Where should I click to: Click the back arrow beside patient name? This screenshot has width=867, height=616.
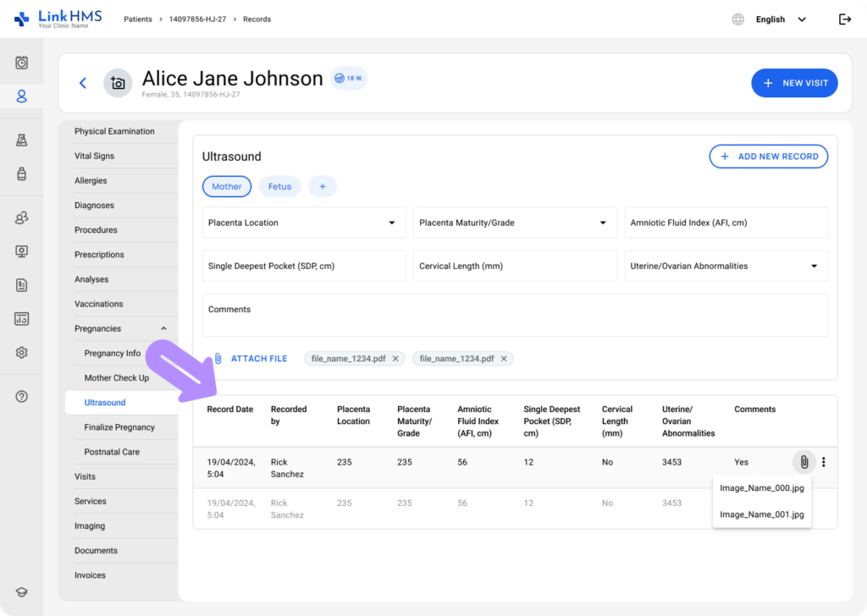[83, 83]
